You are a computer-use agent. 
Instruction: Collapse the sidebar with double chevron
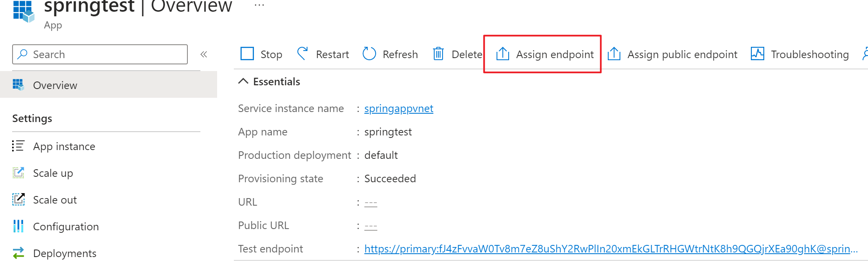pos(204,54)
